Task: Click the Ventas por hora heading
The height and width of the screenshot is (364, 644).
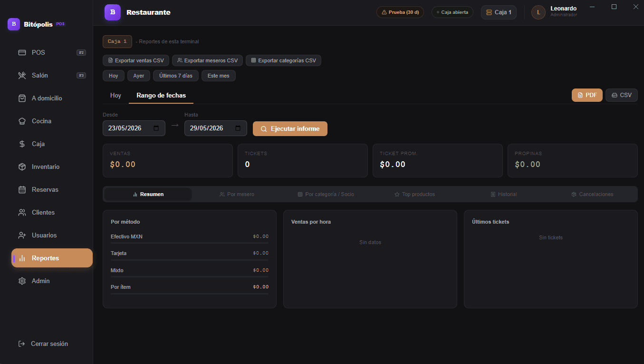Action: (x=311, y=222)
